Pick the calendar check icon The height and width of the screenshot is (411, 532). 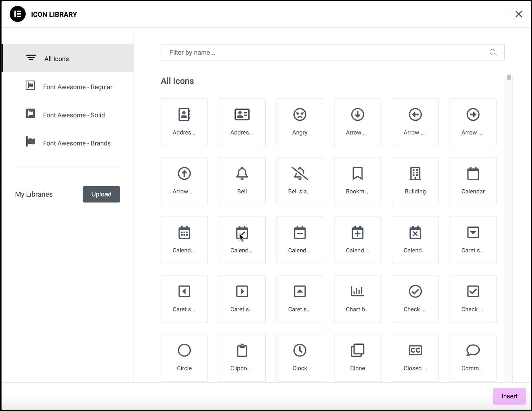[242, 240]
